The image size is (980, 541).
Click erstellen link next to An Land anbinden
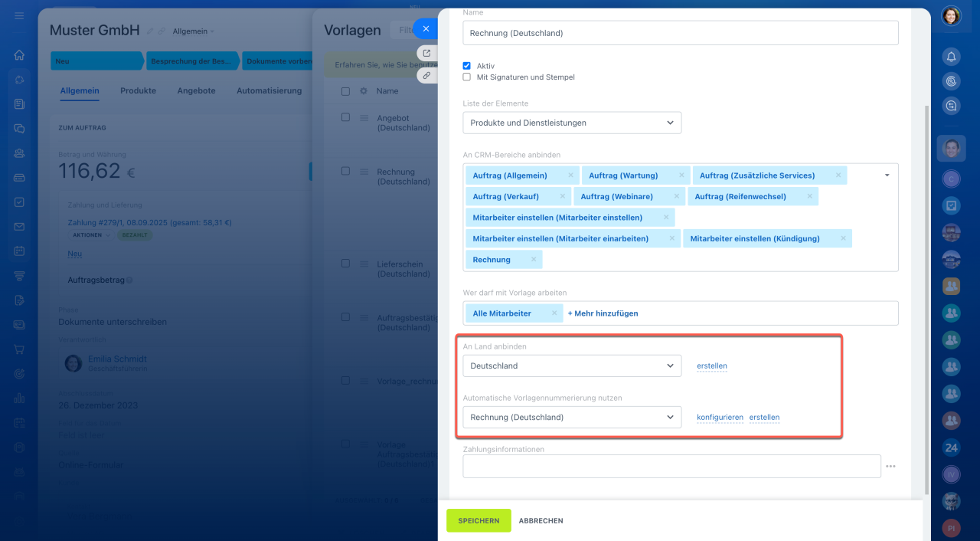tap(712, 366)
